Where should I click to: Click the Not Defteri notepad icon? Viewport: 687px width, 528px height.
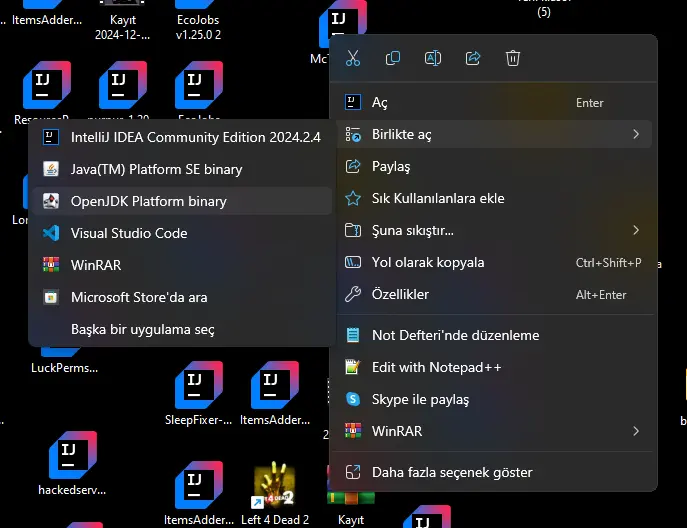click(353, 335)
